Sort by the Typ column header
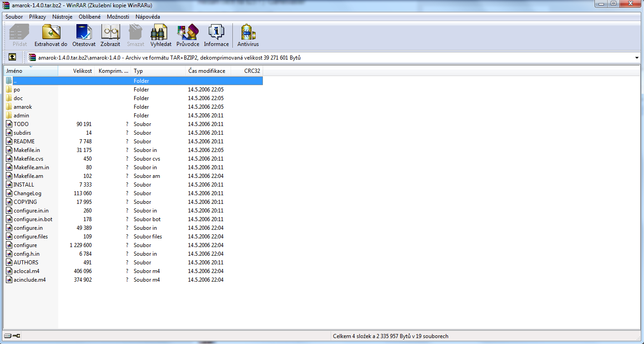The image size is (644, 344). [158, 71]
